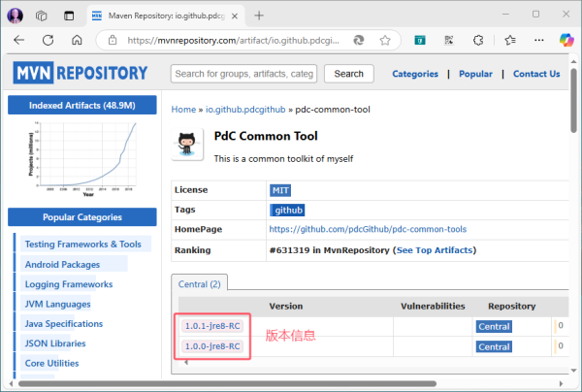The width and height of the screenshot is (582, 392).
Task: Click the PdC Common Tool title
Action: [x=266, y=136]
